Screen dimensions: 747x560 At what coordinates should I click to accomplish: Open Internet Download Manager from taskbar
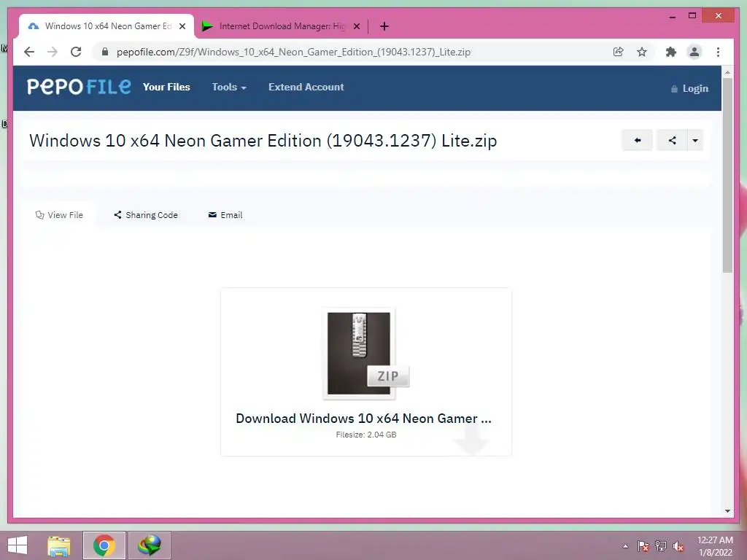point(149,545)
